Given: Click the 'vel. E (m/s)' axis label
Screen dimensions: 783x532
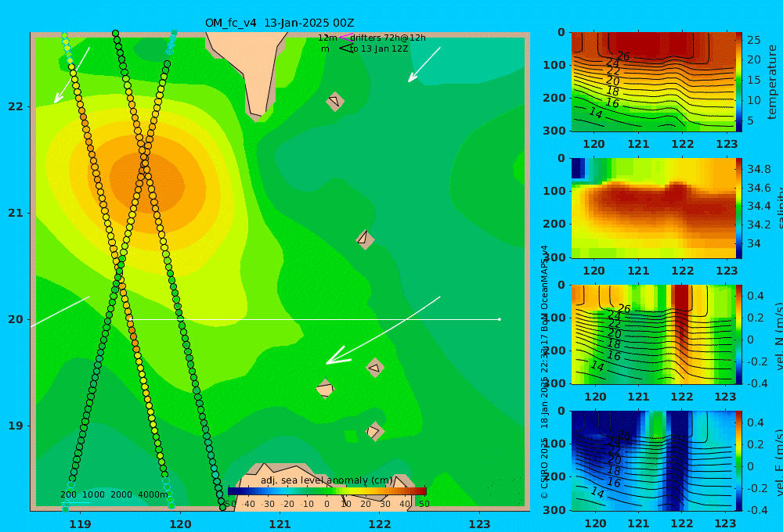Looking at the screenshot, I should point(778,462).
